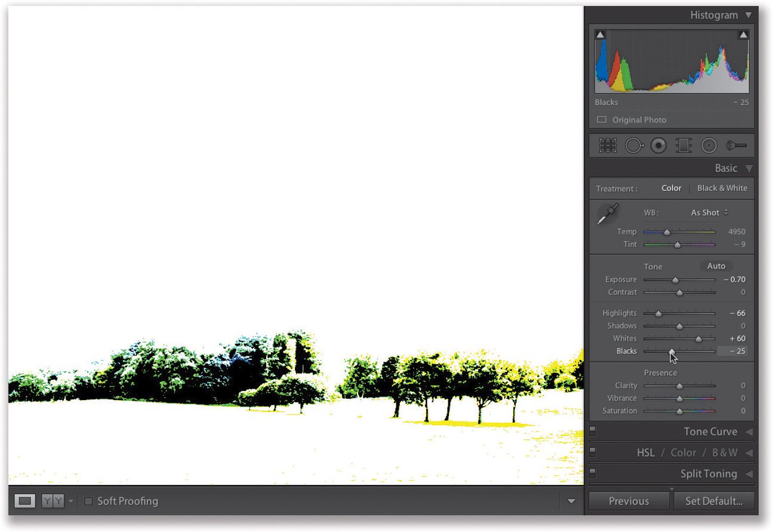This screenshot has height=532, width=773.
Task: Open the toolbar content menu triangle
Action: [571, 502]
